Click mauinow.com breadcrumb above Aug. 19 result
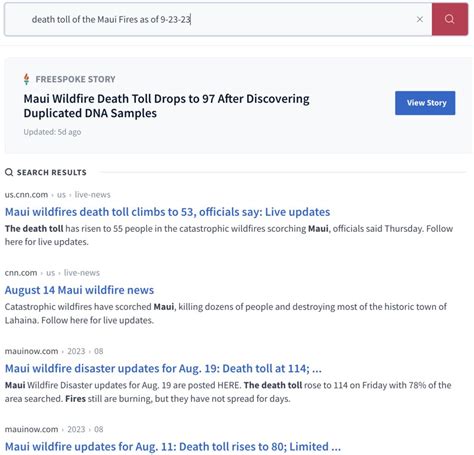Image resolution: width=474 pixels, height=455 pixels. tap(54, 351)
